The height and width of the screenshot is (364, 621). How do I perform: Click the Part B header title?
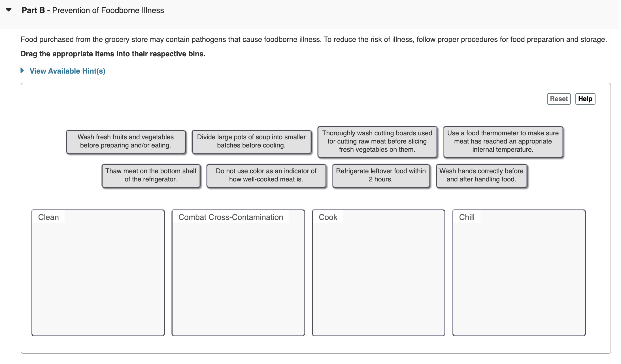(93, 10)
